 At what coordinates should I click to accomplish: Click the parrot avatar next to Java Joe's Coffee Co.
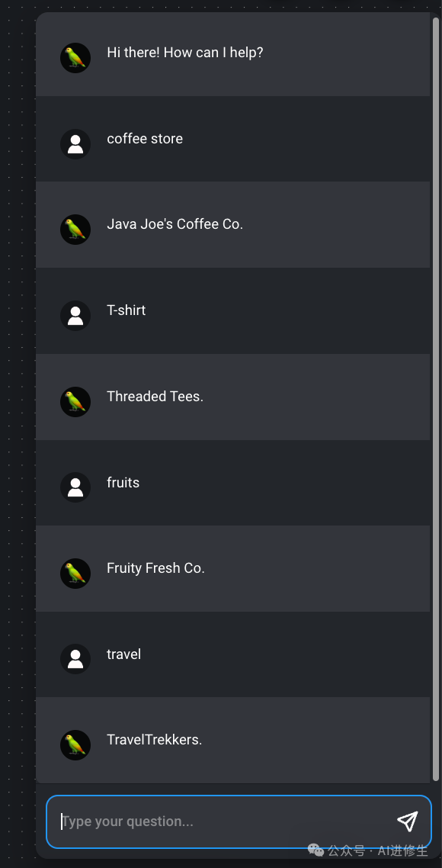pos(75,230)
